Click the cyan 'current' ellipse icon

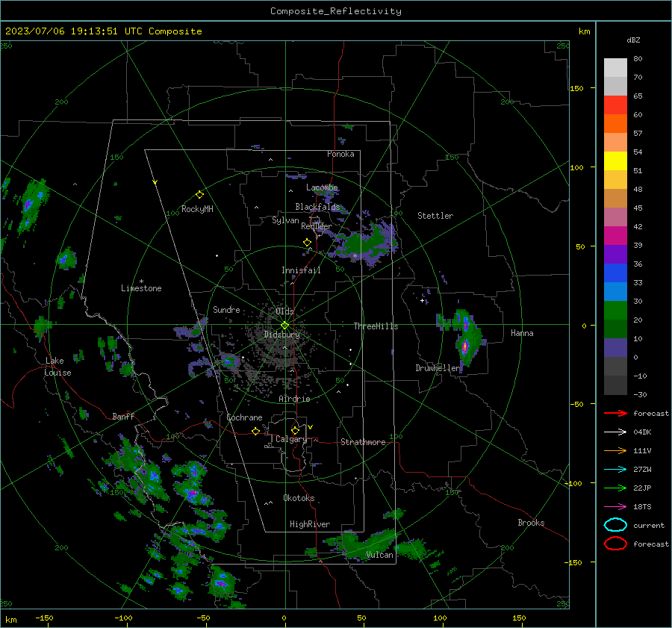pyautogui.click(x=615, y=525)
